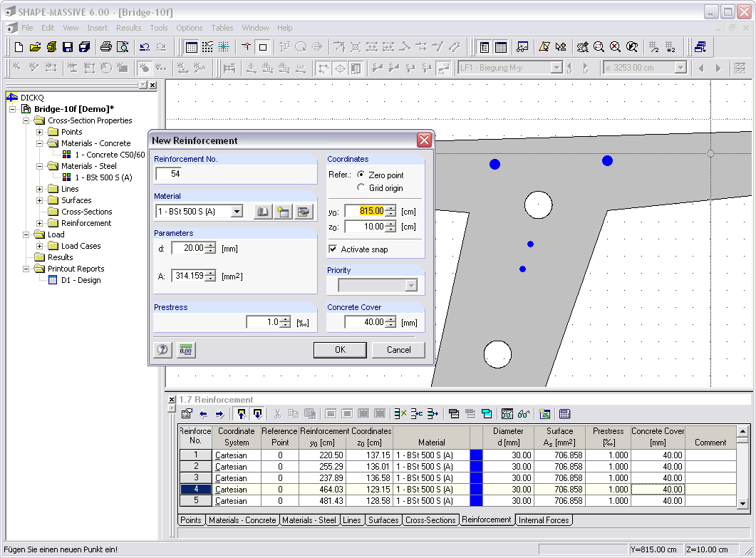This screenshot has width=756, height=558.
Task: Create a new file via the blank page icon
Action: click(x=19, y=47)
